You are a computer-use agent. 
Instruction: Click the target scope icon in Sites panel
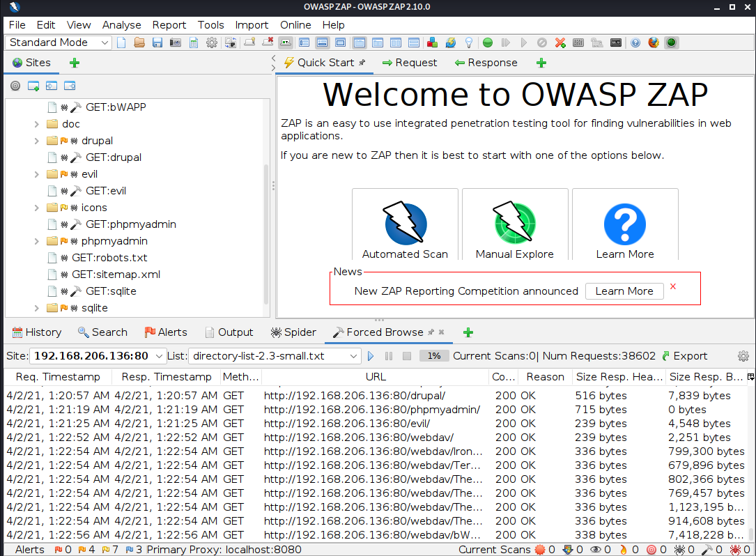15,86
